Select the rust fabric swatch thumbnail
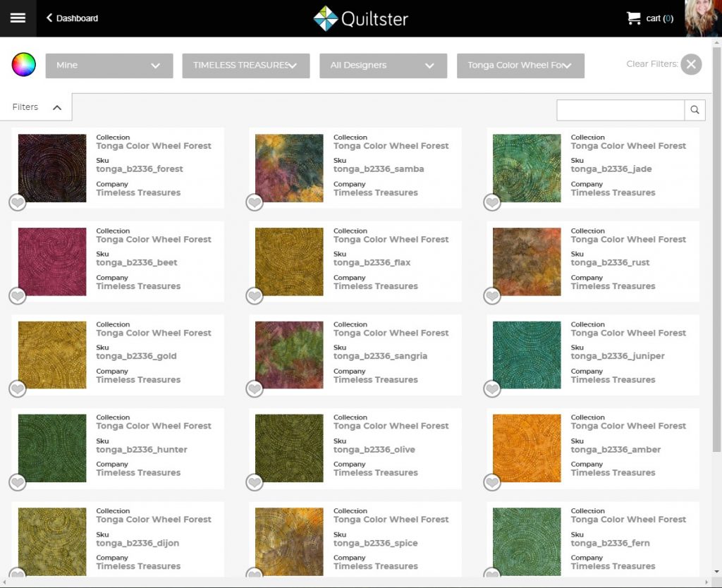722x588 pixels. 527,262
